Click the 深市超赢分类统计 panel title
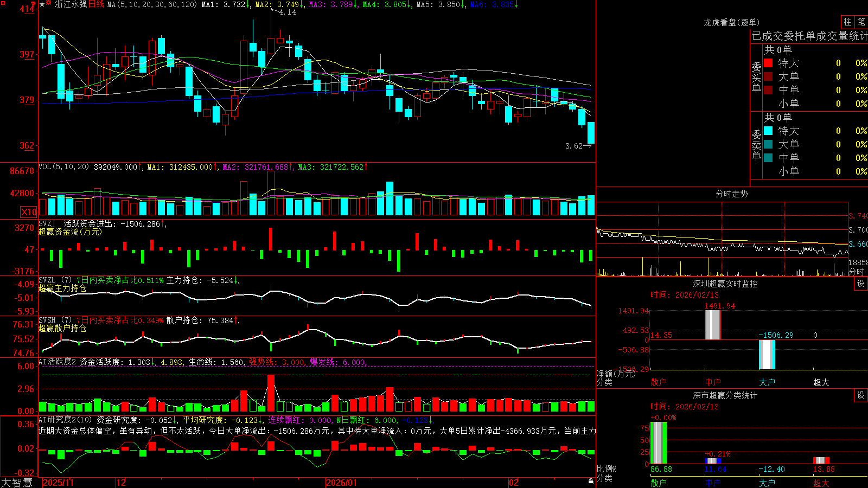Screen dimensions: 868x488 (x=725, y=395)
